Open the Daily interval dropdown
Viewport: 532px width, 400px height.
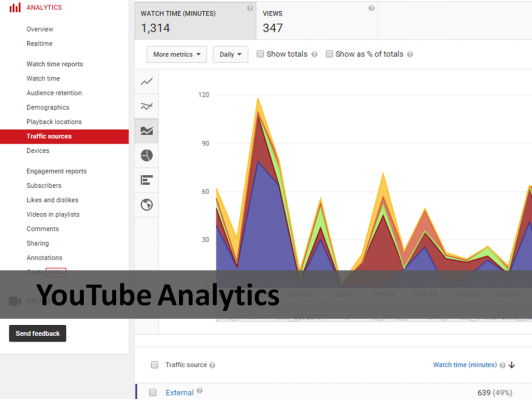click(x=230, y=54)
